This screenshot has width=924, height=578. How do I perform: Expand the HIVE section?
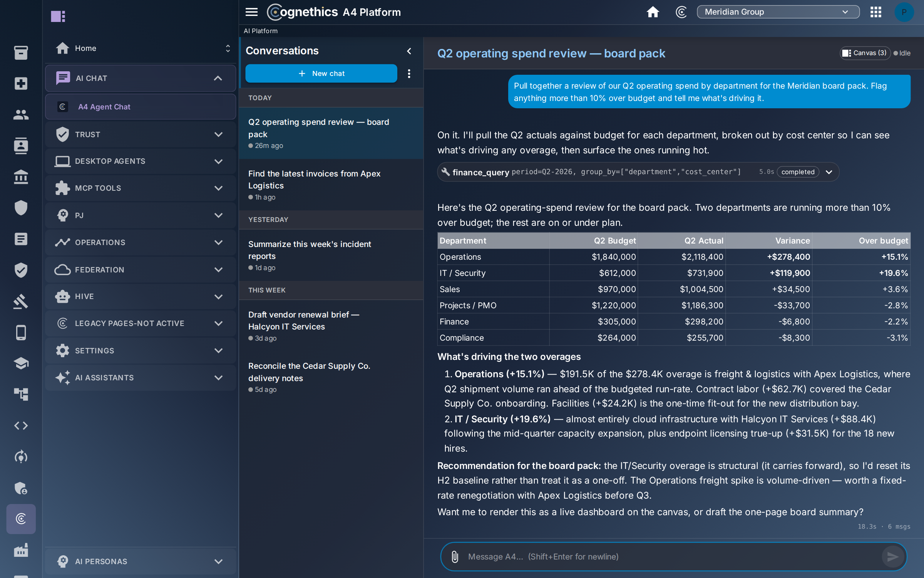pos(141,296)
